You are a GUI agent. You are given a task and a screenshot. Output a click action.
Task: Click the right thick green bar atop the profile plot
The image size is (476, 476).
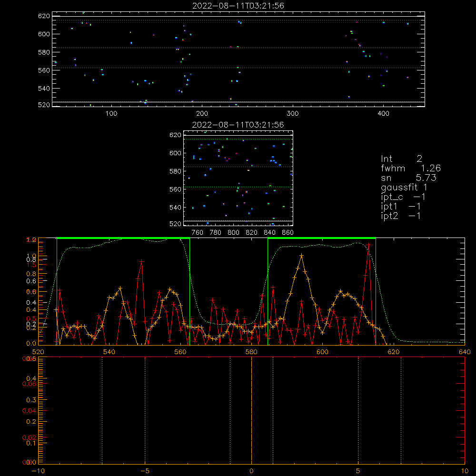pyautogui.click(x=322, y=238)
